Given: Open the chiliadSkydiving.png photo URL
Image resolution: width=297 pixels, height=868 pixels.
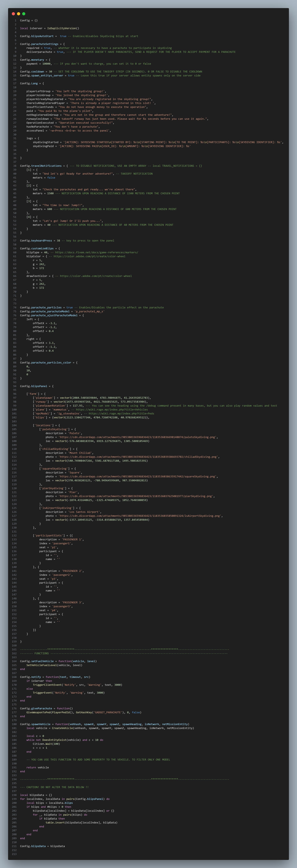Looking at the screenshot, I should [139, 457].
